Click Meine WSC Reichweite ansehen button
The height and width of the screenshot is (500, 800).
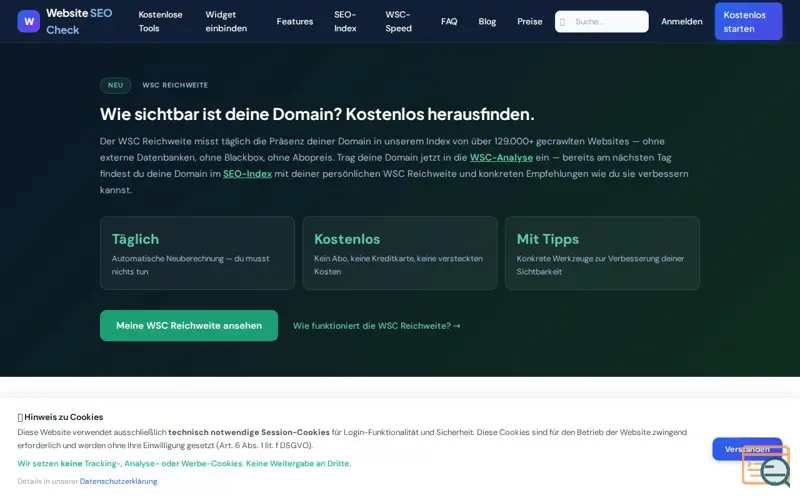click(x=189, y=326)
